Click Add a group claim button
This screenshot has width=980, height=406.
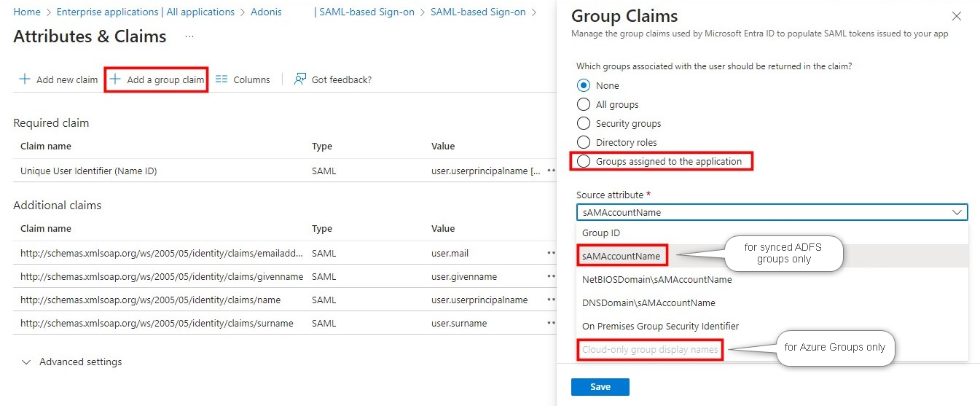[157, 79]
